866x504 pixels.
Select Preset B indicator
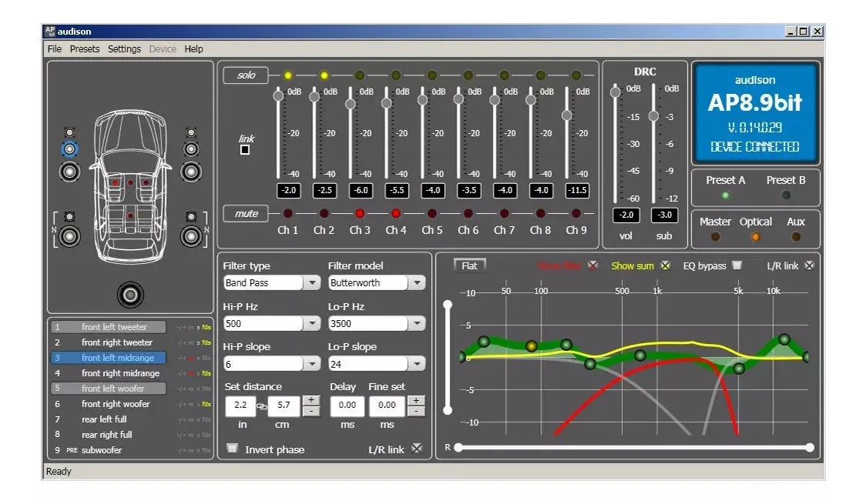click(785, 195)
